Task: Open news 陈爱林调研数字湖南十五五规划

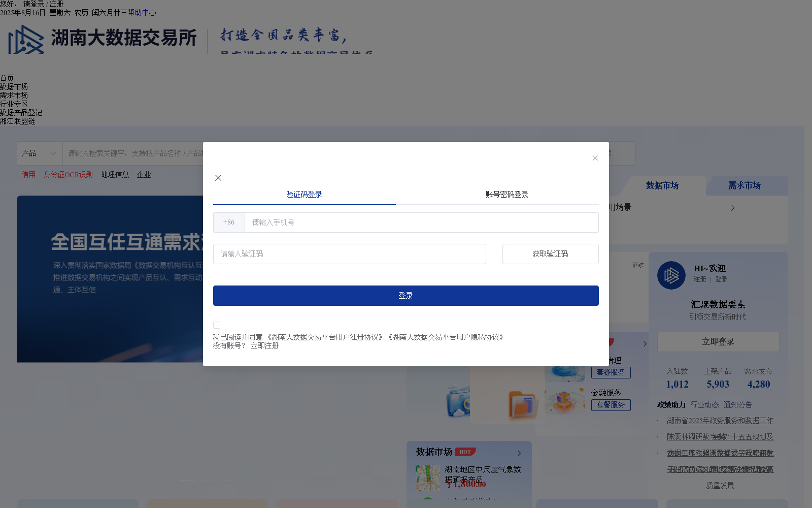Action: [720, 437]
